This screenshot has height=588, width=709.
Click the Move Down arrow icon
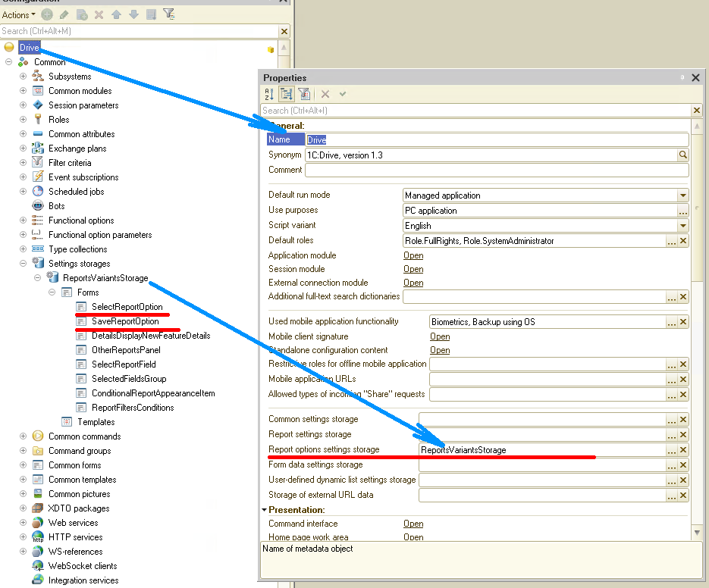click(133, 14)
